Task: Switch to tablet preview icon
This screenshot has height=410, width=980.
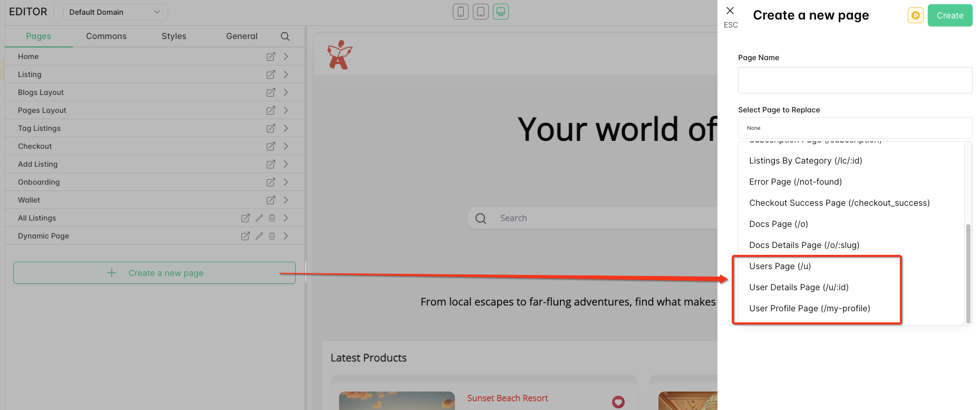Action: tap(480, 12)
